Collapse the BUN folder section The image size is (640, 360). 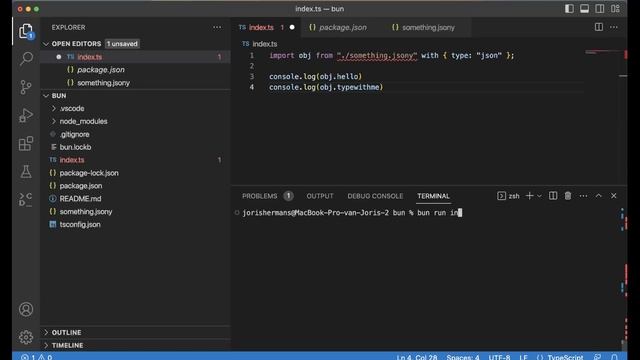tap(46, 96)
